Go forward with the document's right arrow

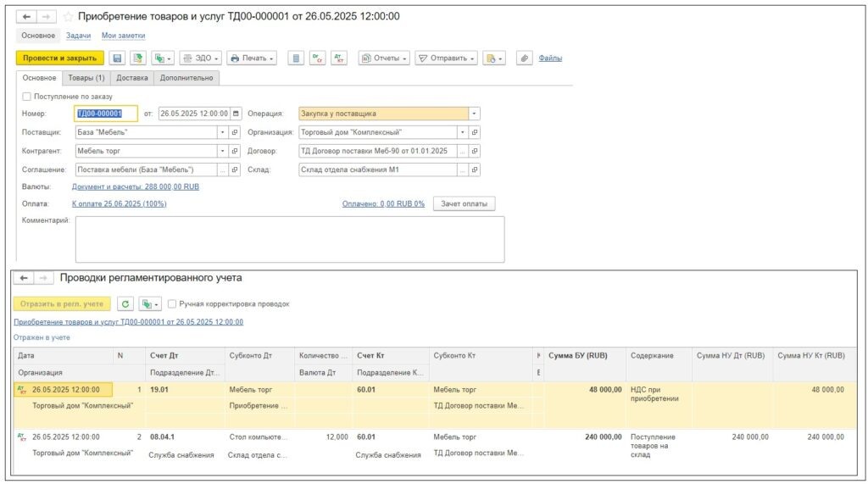[46, 17]
